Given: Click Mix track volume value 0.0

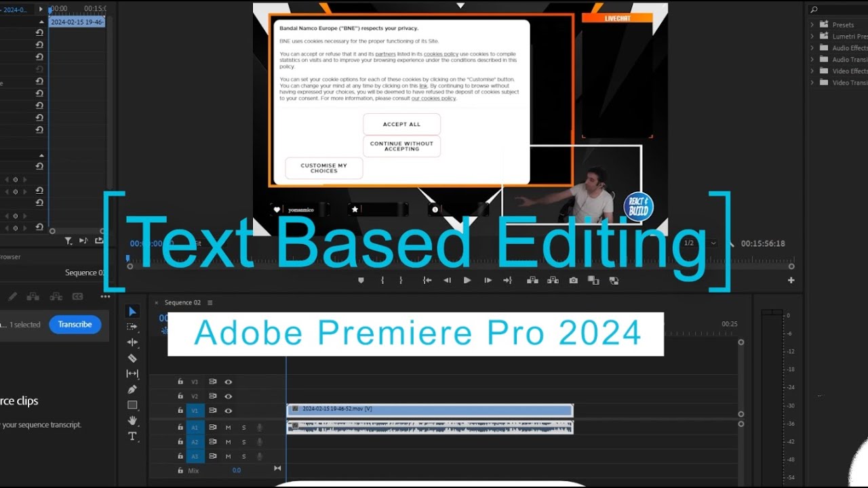Looking at the screenshot, I should click(237, 470).
